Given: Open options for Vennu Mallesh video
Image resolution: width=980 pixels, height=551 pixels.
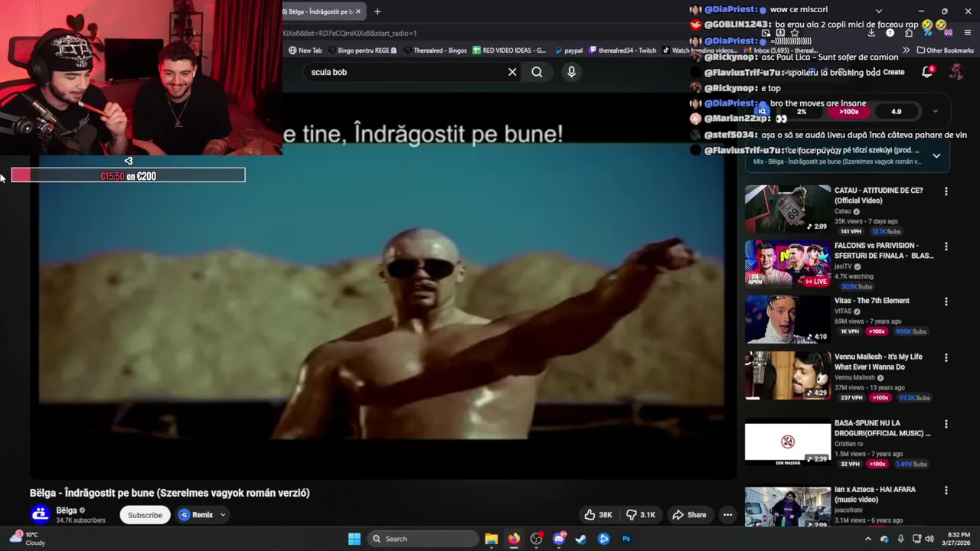Looking at the screenshot, I should 946,357.
